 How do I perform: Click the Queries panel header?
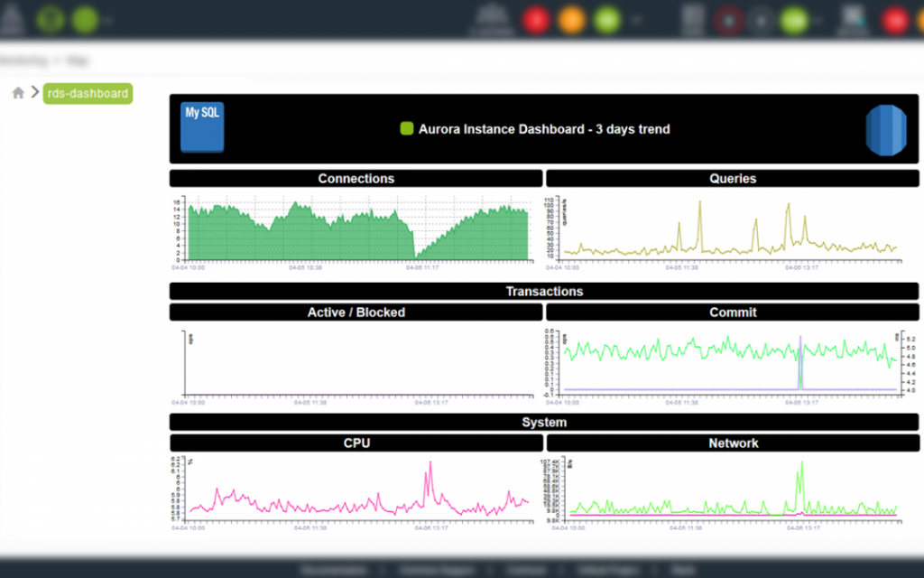(x=733, y=179)
